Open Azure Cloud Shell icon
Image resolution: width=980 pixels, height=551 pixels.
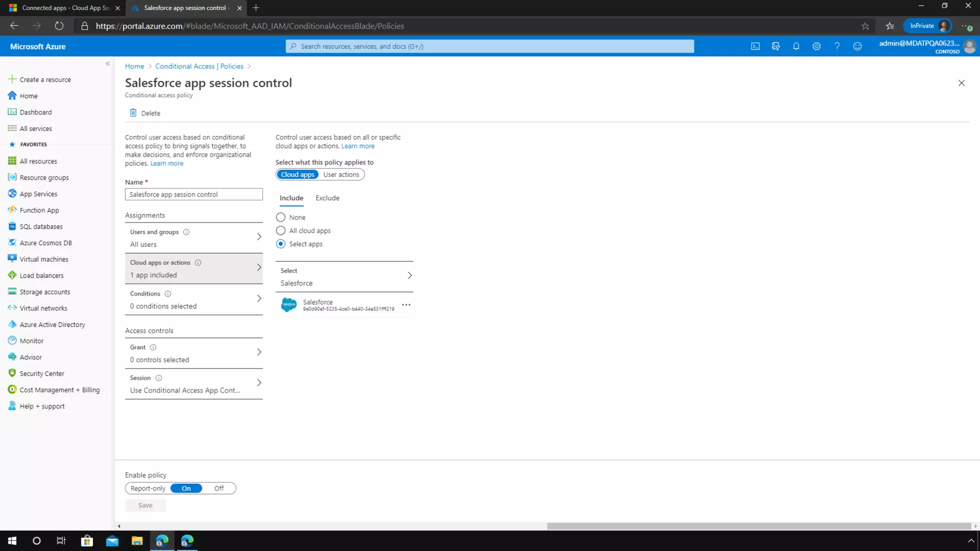pos(755,46)
